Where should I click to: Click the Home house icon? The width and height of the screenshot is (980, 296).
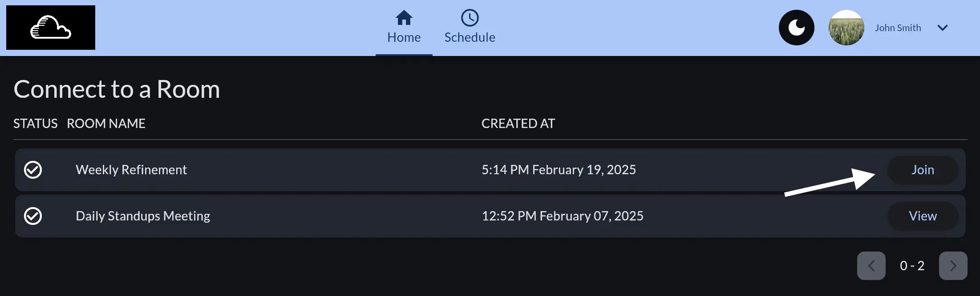point(404,18)
